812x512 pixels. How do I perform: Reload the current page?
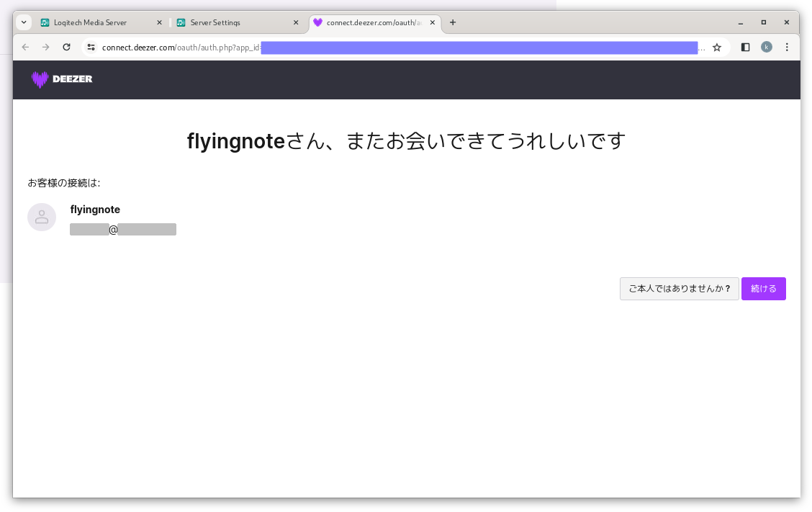[66, 47]
